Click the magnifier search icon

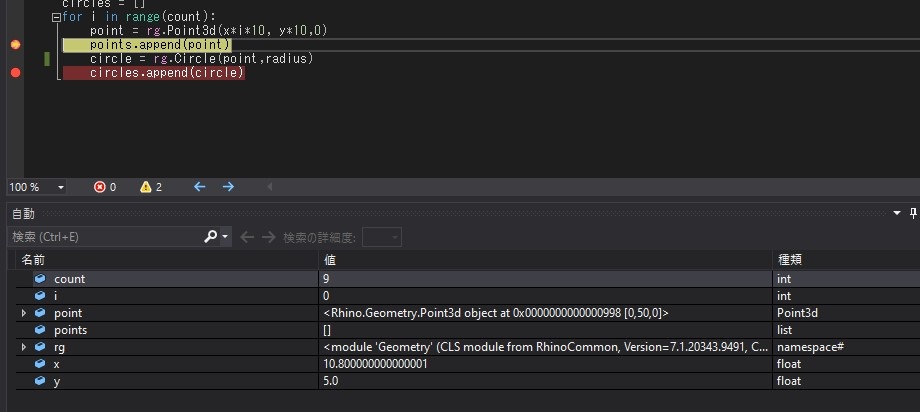pos(210,237)
